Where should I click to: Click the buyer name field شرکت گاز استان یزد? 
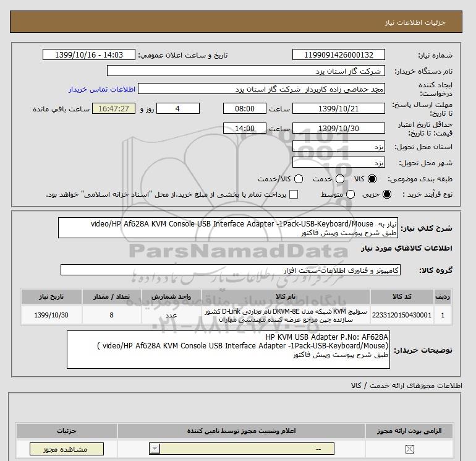tap(246, 71)
